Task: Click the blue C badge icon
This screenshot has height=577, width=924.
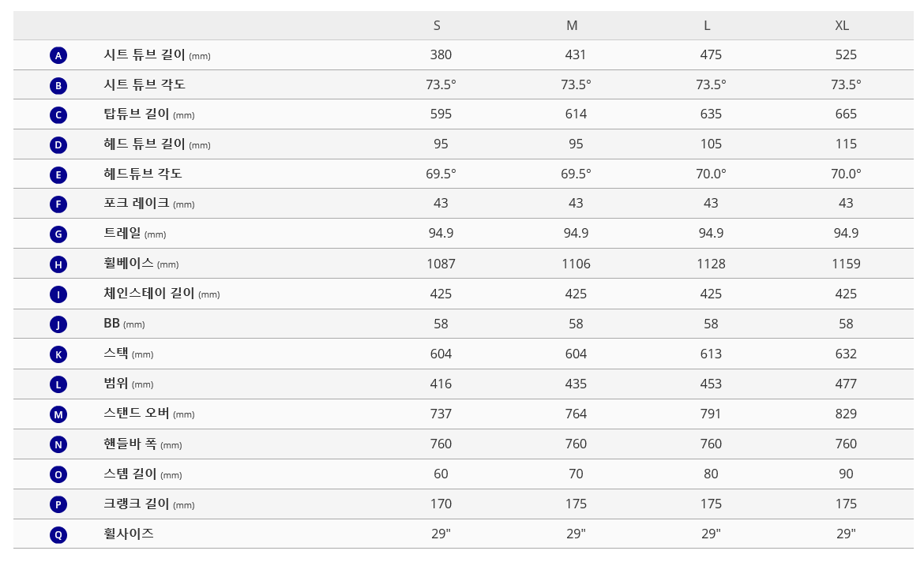Action: [x=58, y=115]
